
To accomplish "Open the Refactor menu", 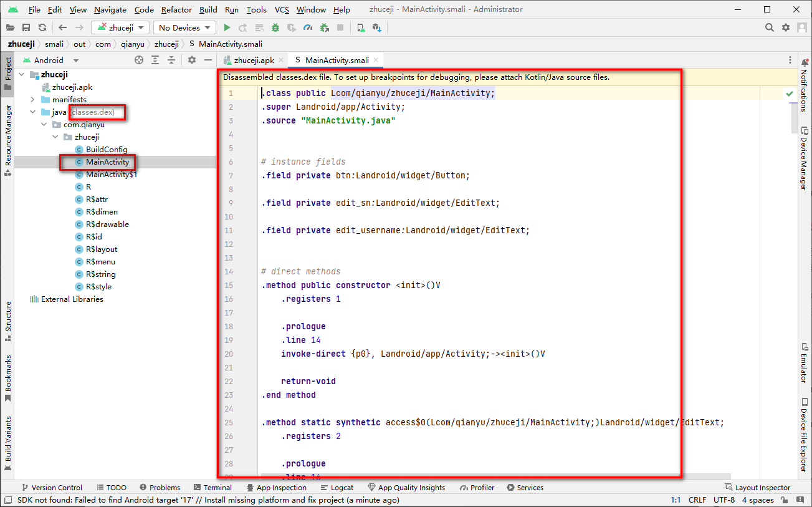I will [x=176, y=9].
